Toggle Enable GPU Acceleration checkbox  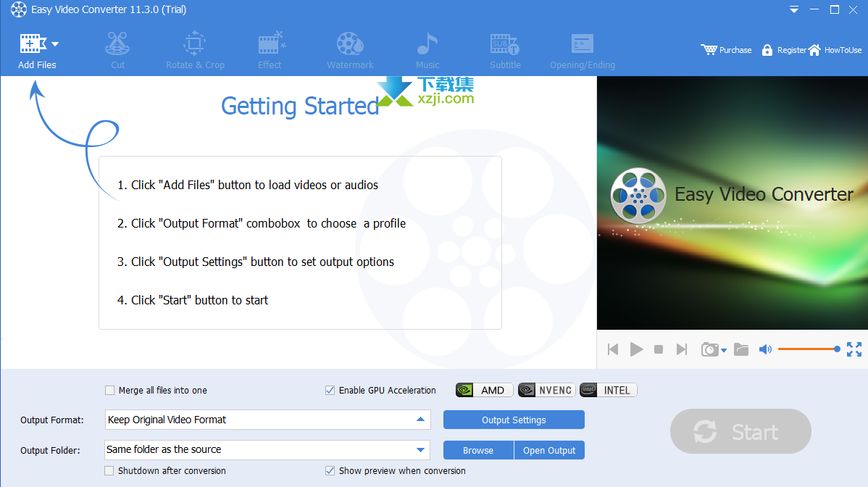(330, 390)
